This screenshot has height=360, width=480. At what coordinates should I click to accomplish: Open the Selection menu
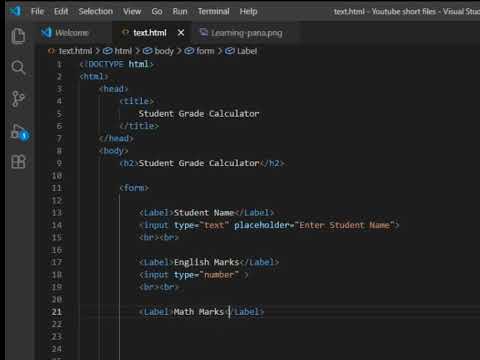pos(96,12)
